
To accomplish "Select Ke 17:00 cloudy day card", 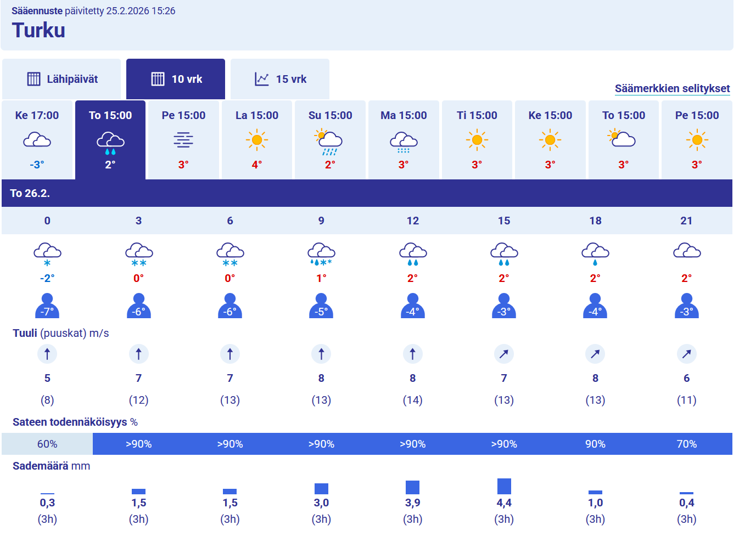I will pyautogui.click(x=37, y=139).
